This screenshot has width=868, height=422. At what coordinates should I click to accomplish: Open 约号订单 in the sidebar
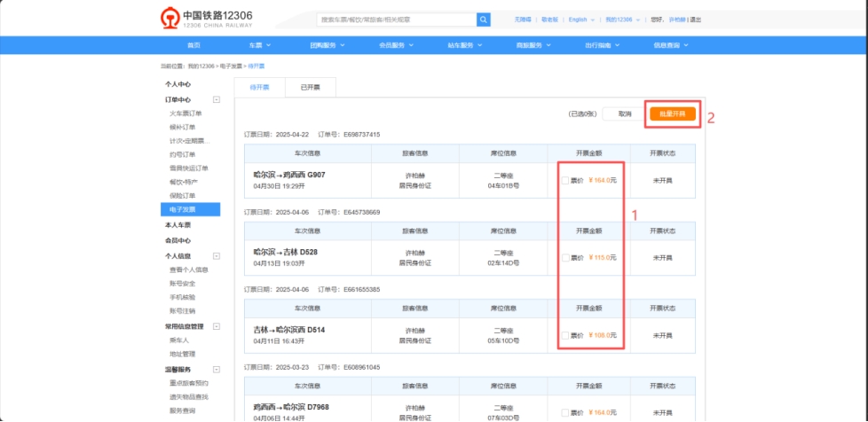tap(182, 155)
